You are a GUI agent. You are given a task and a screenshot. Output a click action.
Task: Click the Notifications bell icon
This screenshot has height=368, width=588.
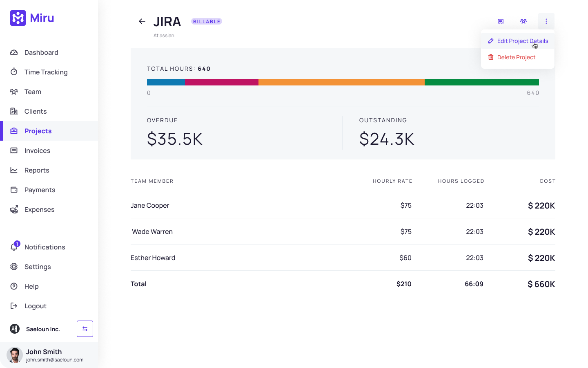(14, 247)
